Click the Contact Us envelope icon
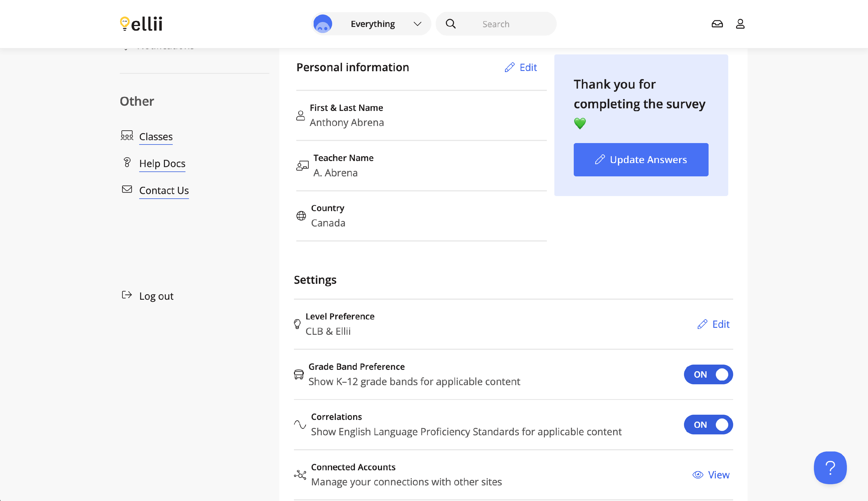The height and width of the screenshot is (501, 868). click(127, 189)
